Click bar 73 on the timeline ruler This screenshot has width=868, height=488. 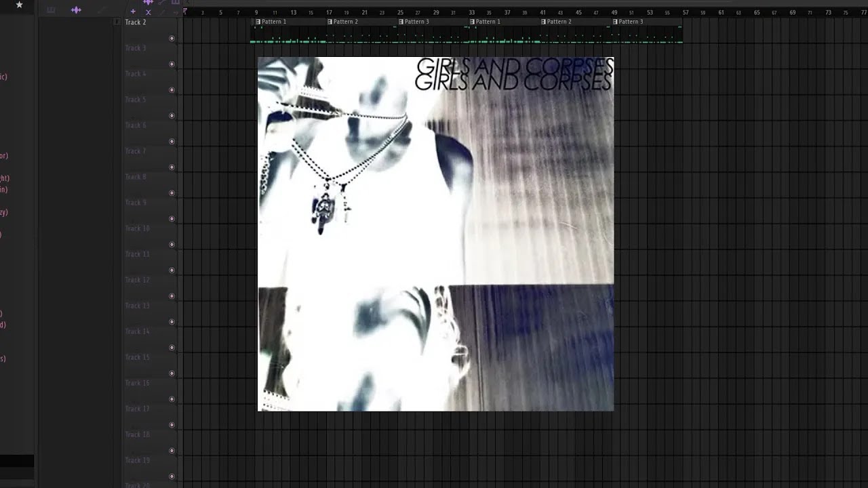(x=828, y=12)
